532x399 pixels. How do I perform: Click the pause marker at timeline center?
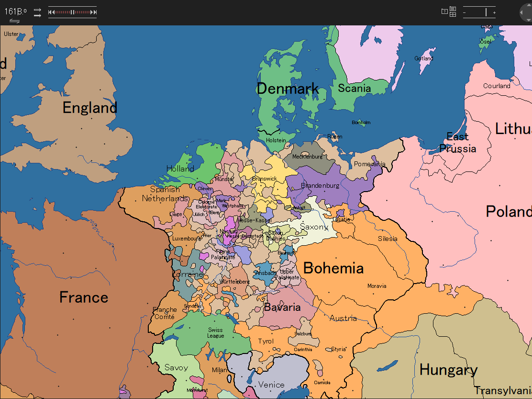coord(72,12)
